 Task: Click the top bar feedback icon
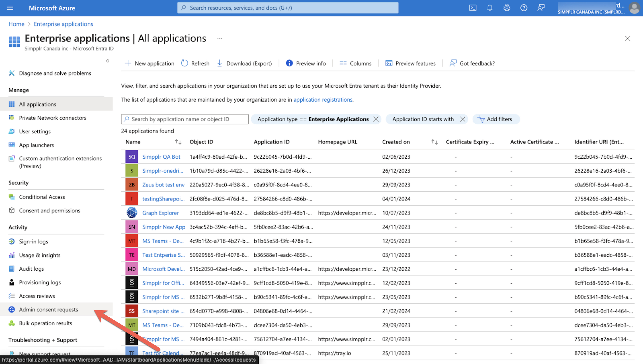point(541,8)
